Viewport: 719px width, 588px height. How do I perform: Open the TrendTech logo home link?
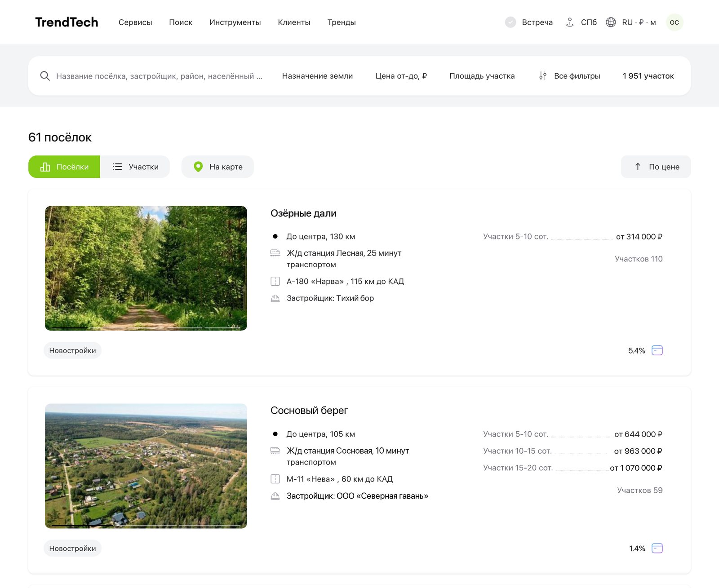67,22
